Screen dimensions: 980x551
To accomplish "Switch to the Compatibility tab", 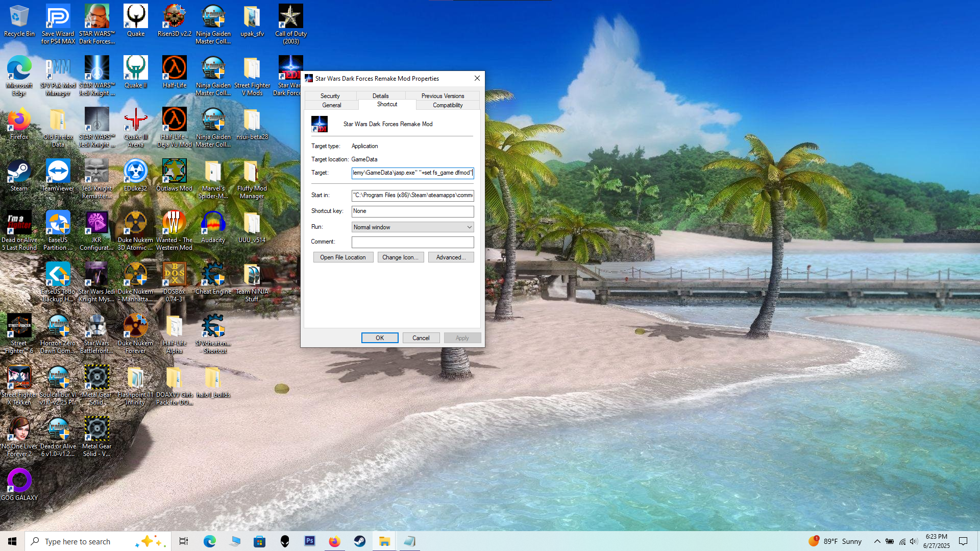I will click(x=448, y=105).
